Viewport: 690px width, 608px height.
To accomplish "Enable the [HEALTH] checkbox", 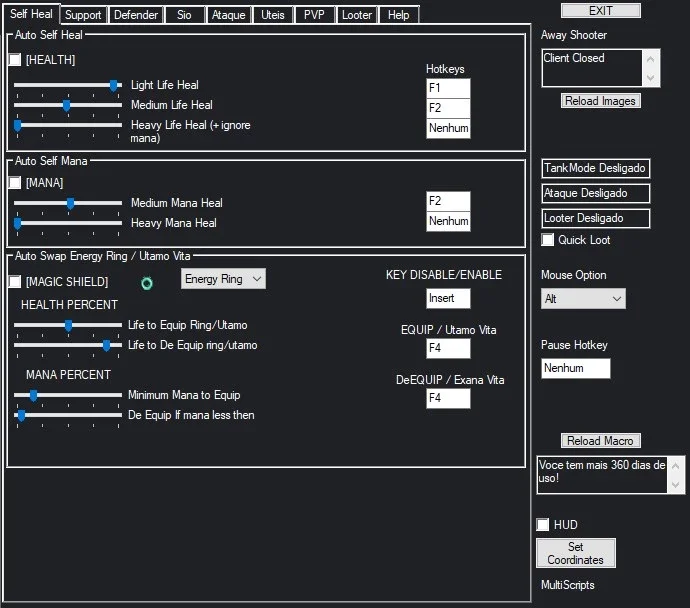I will click(15, 59).
